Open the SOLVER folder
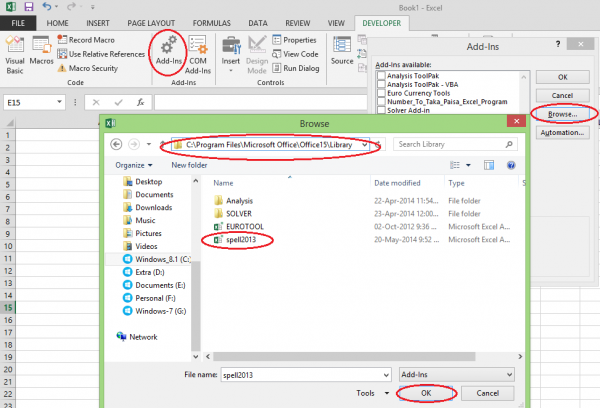Screen dimensions: 600x408 point(233,214)
